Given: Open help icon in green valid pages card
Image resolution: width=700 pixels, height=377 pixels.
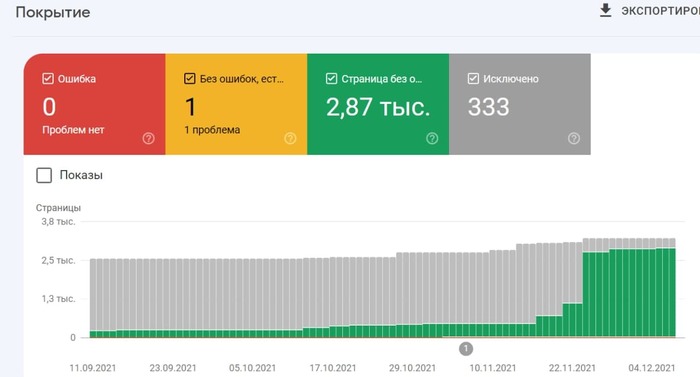Looking at the screenshot, I should pos(432,138).
